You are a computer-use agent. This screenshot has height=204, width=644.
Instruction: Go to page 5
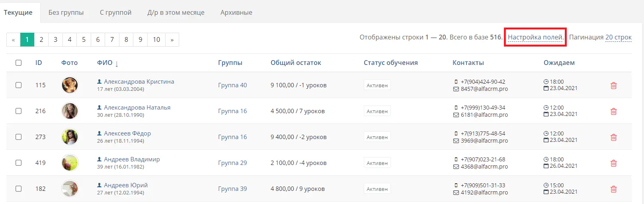84,39
